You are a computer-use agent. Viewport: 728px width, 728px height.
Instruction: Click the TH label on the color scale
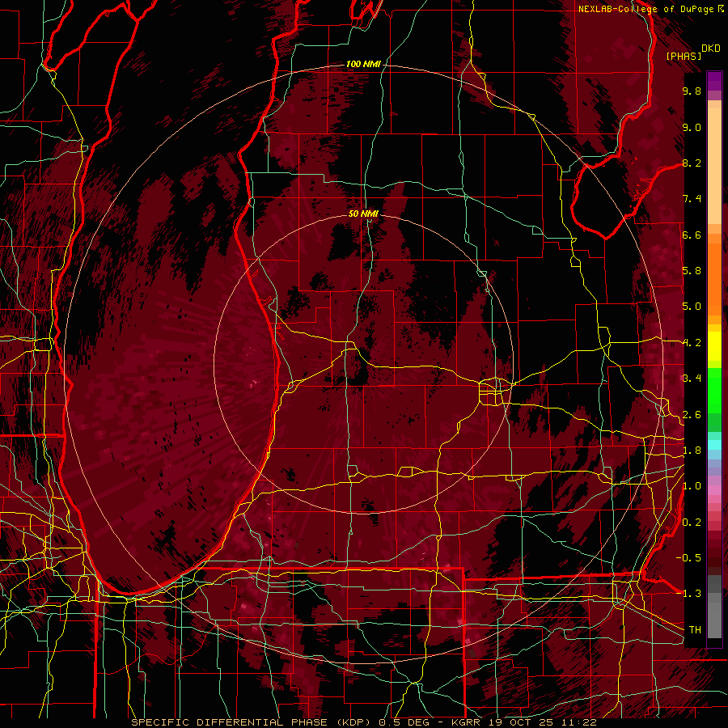coord(695,630)
